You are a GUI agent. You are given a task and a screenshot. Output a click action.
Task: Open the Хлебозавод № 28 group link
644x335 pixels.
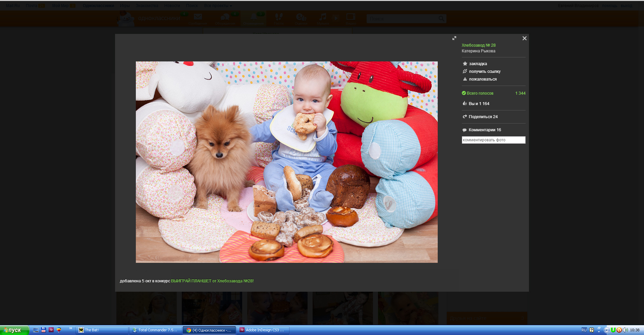pos(479,45)
